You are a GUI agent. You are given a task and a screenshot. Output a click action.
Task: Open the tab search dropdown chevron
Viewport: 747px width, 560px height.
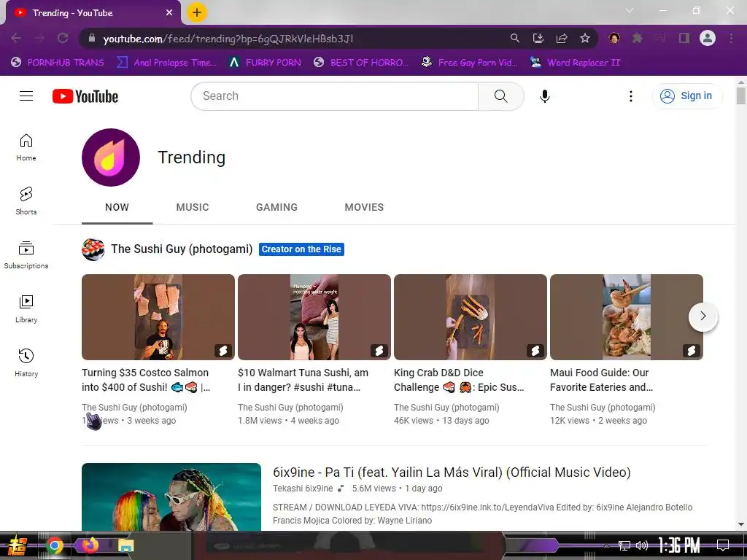point(630,10)
